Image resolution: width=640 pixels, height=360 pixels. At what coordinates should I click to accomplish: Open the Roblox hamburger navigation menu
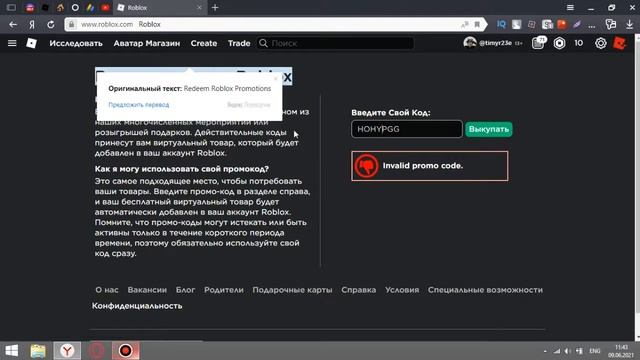click(12, 43)
